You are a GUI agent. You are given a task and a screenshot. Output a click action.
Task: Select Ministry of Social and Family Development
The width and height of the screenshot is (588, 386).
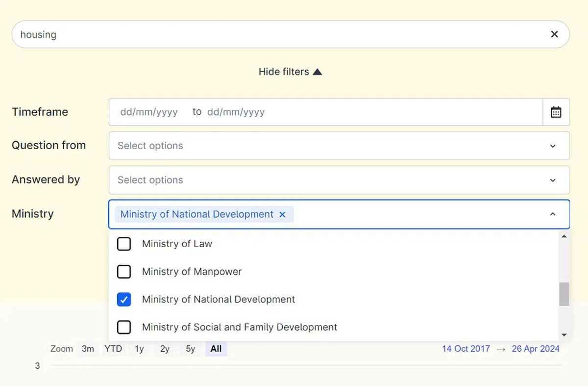coord(124,327)
